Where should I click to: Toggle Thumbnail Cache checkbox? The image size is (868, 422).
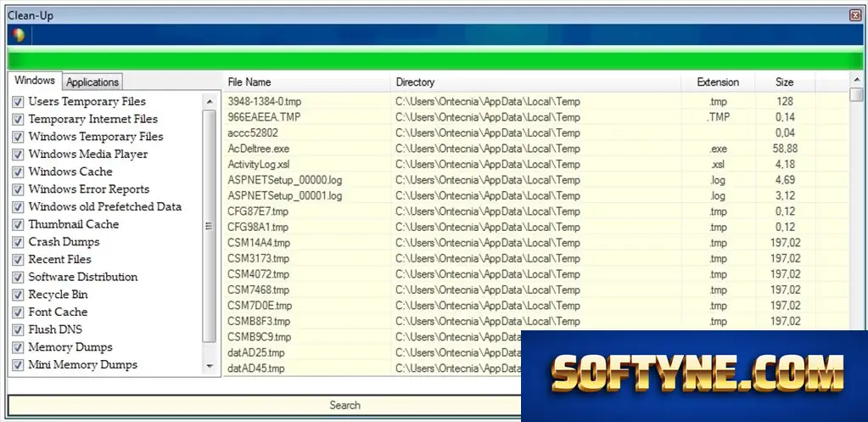[19, 225]
